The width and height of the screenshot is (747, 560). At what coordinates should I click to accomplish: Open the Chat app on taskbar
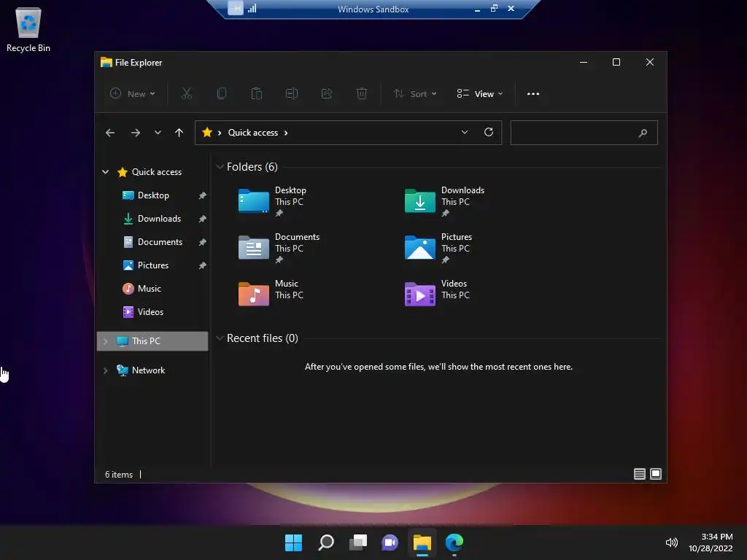tap(390, 542)
